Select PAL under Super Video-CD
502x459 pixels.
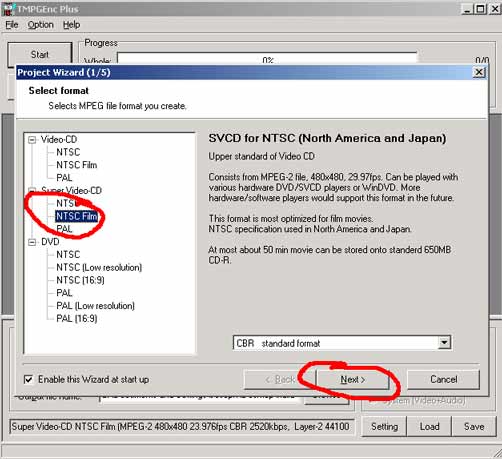point(64,229)
